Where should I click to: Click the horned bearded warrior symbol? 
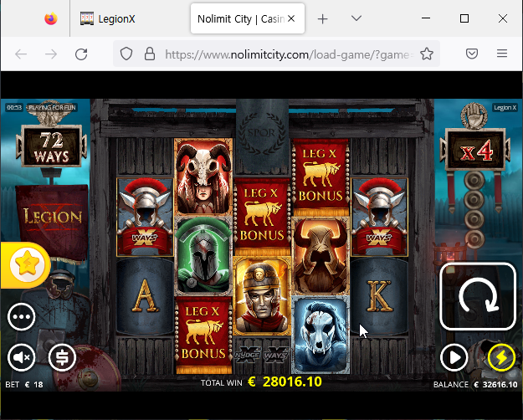(x=320, y=255)
